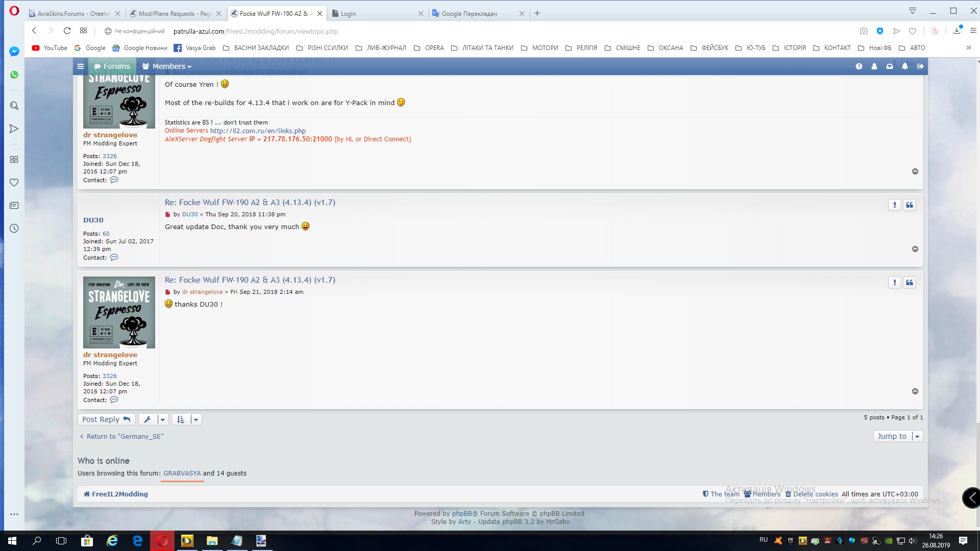Viewport: 980px width, 551px height.
Task: Click the History clock icon in the sidebar
Action: tap(14, 229)
